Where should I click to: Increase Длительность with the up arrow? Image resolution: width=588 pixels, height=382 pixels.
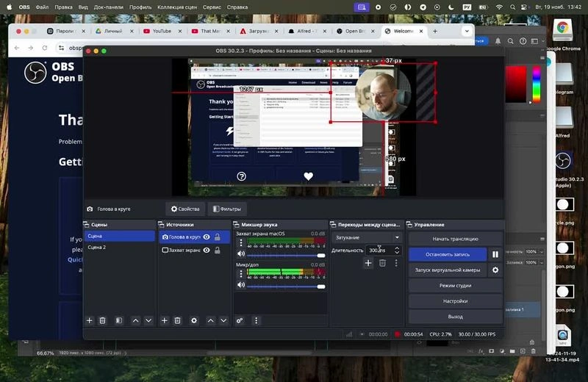[397, 248]
